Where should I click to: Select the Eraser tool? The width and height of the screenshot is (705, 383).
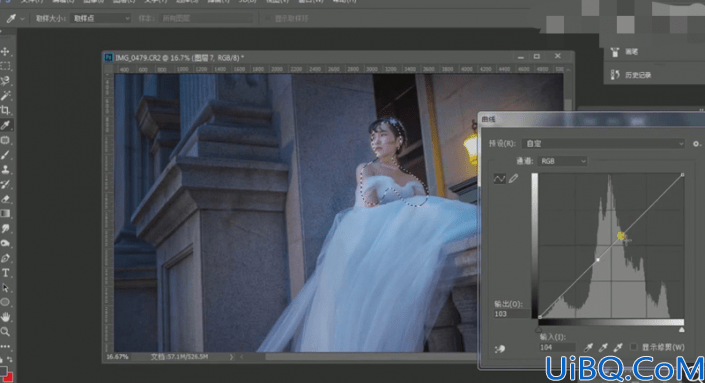[5, 199]
